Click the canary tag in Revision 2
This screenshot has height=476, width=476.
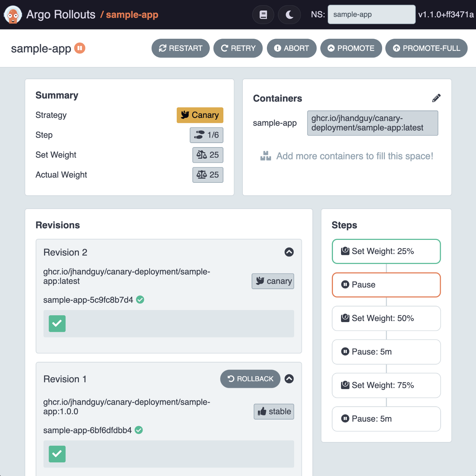click(x=273, y=281)
